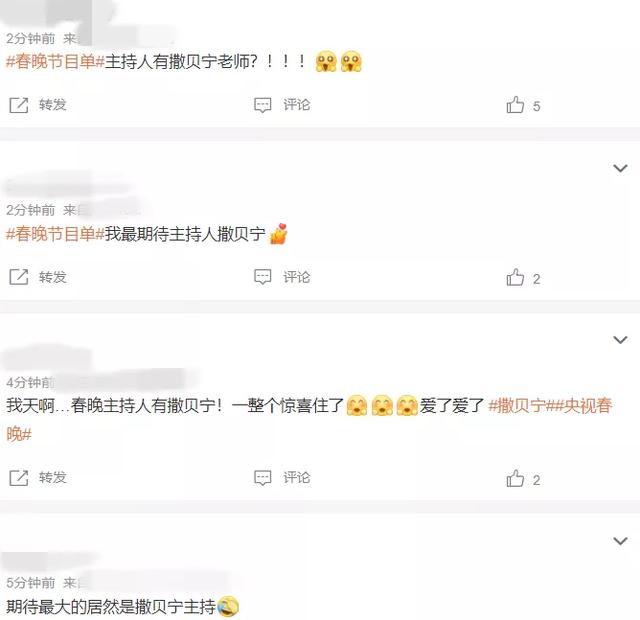Screen dimensions: 640x620
Task: Click the 期待最大的居然是撒贝宁主持 post text
Action: click(111, 607)
